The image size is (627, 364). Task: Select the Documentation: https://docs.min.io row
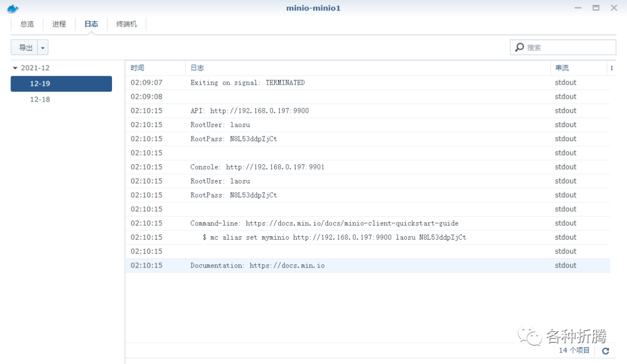click(x=368, y=266)
